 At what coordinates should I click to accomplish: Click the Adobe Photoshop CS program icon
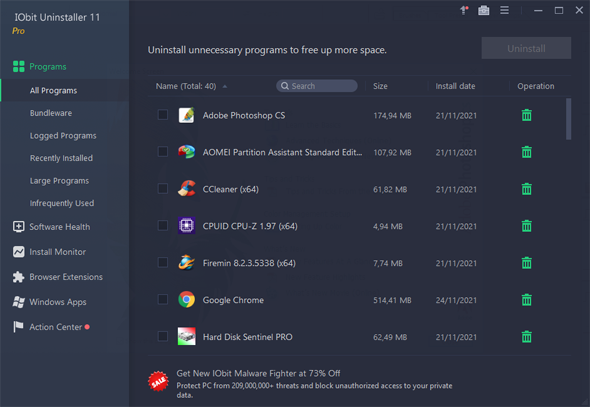186,115
